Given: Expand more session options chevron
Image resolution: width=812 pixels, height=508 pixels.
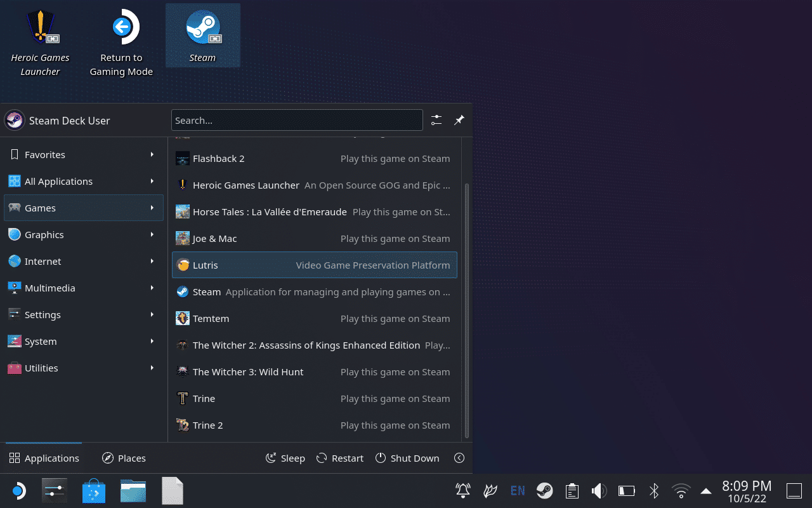Looking at the screenshot, I should point(459,458).
